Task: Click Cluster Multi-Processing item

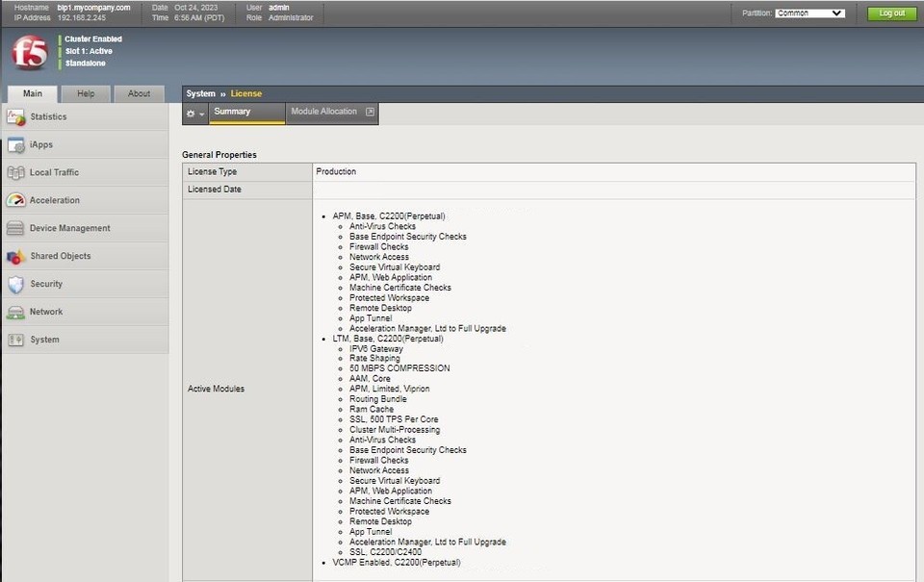Action: [395, 430]
